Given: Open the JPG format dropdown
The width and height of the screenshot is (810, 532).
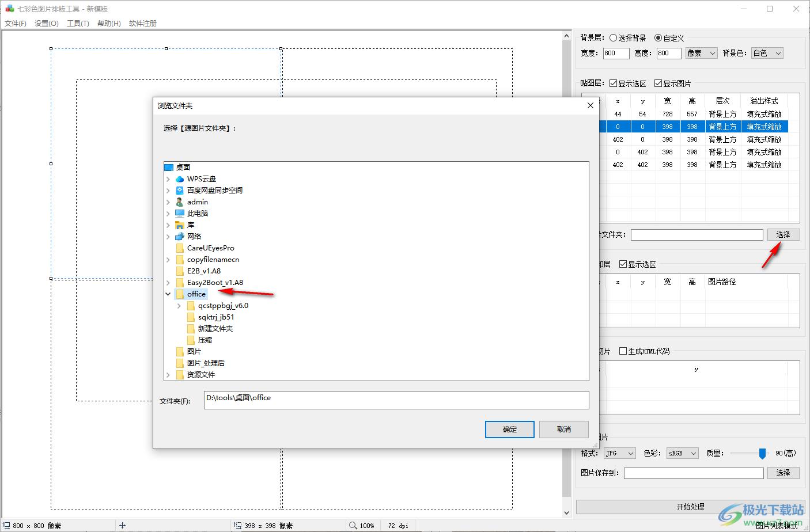Looking at the screenshot, I should [x=619, y=453].
